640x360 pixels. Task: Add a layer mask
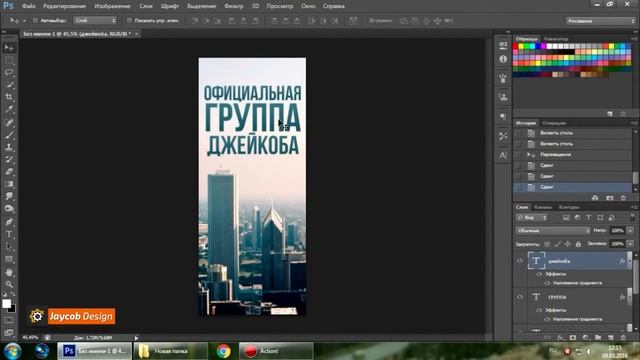click(x=573, y=338)
